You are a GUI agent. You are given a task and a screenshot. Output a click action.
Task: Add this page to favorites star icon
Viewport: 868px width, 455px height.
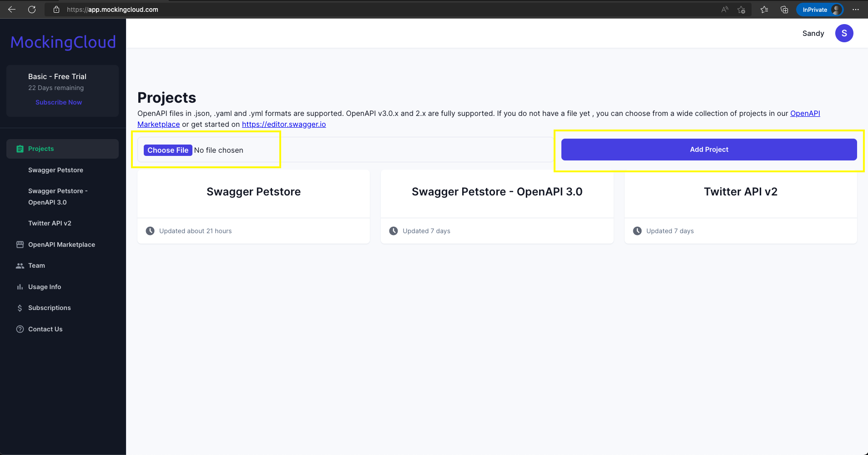coord(741,10)
